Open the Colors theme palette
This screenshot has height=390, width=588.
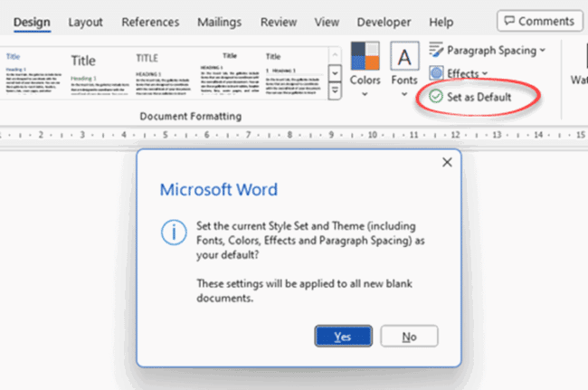tap(365, 69)
